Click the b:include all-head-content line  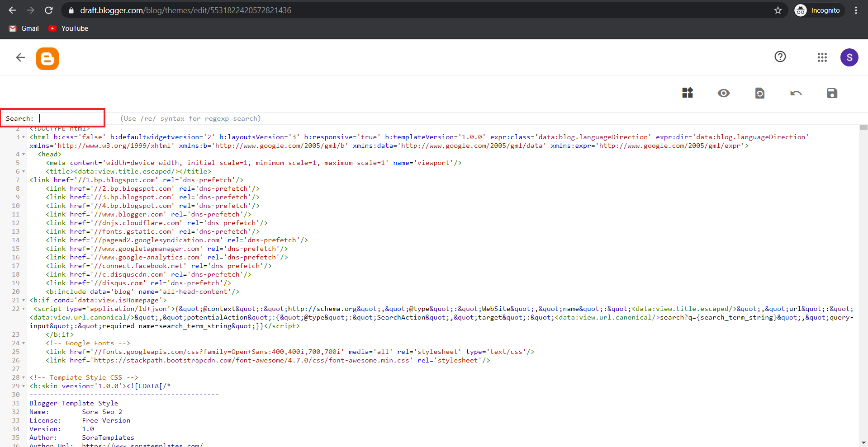142,292
